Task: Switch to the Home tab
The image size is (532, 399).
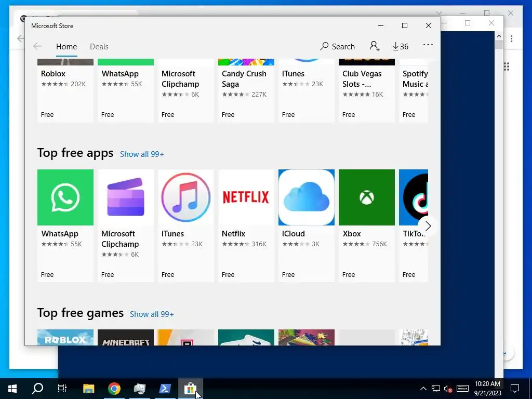Action: coord(66,46)
